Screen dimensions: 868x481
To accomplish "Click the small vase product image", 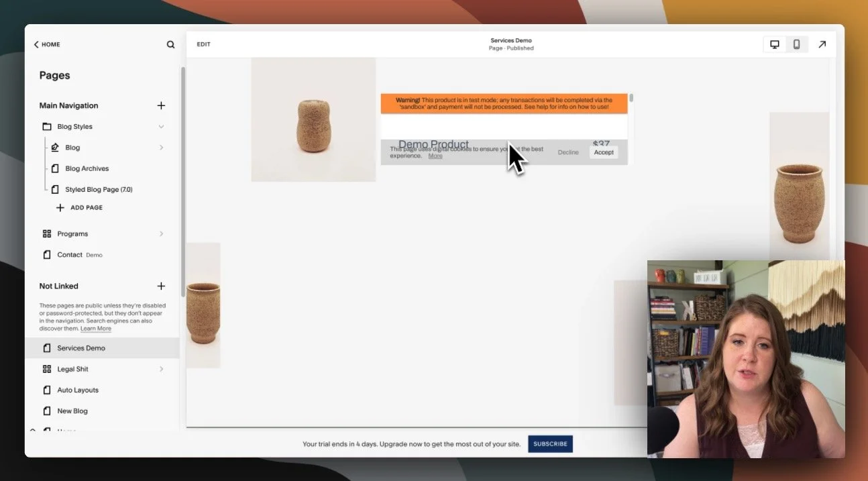I will tap(313, 119).
